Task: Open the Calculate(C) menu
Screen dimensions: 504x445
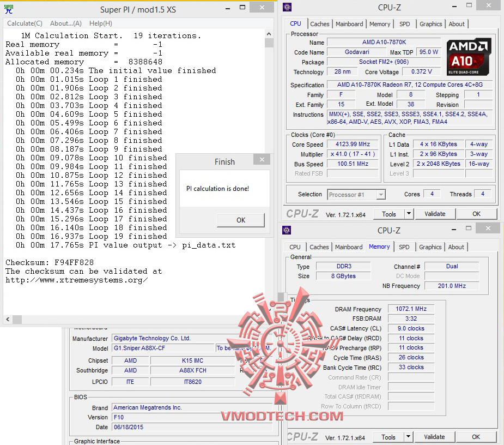Action: tap(25, 23)
